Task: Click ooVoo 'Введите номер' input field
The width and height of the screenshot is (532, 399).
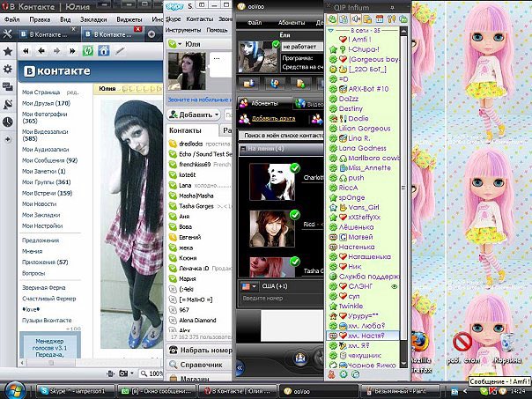Action: click(281, 299)
